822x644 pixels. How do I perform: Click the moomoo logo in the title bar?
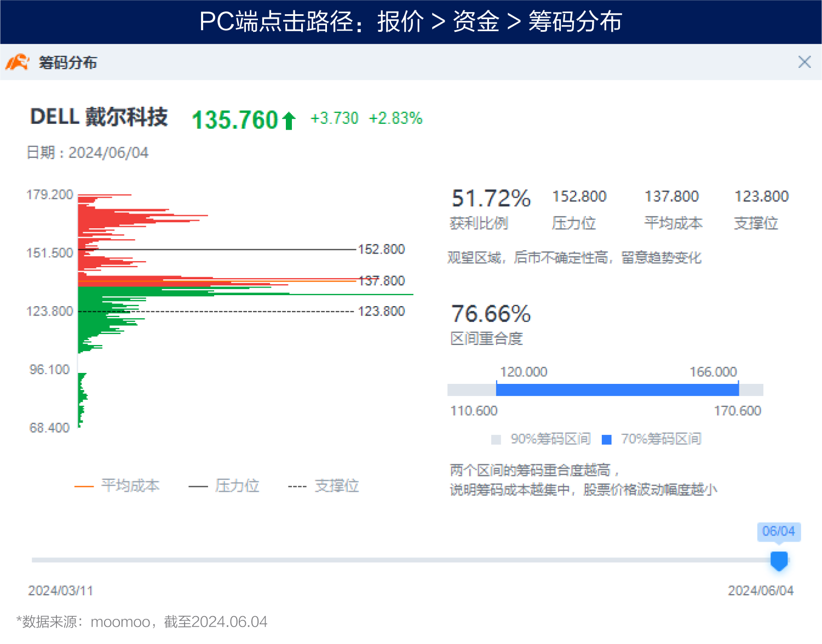18,62
